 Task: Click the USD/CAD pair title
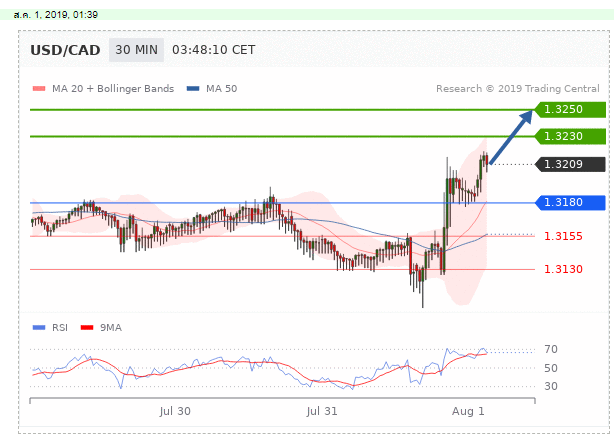65,50
